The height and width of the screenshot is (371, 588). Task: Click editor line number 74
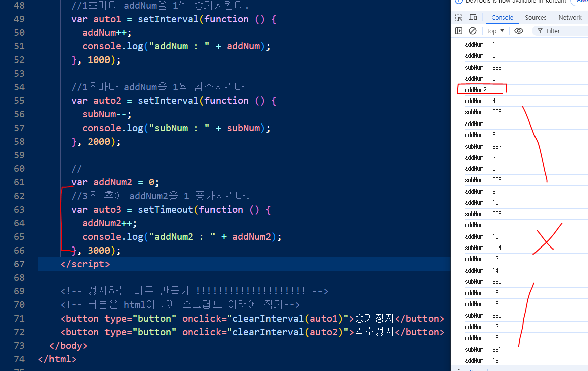pos(19,359)
